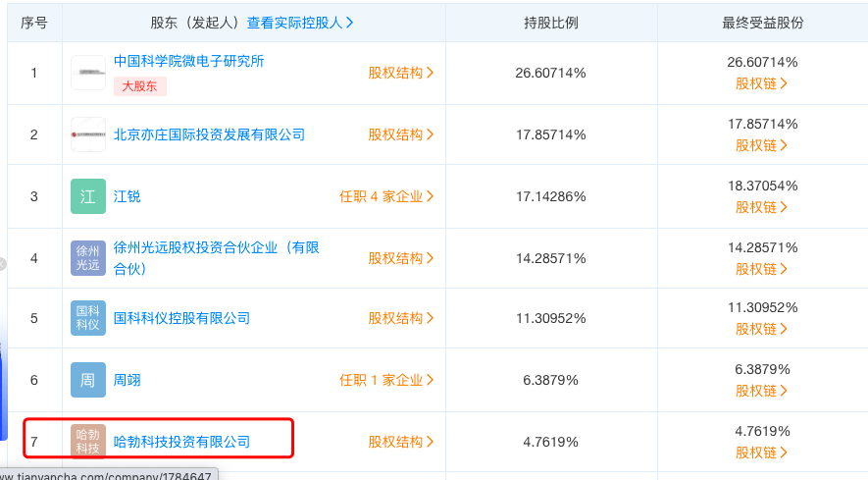
Task: Click the 大股东 tag badge
Action: point(140,85)
